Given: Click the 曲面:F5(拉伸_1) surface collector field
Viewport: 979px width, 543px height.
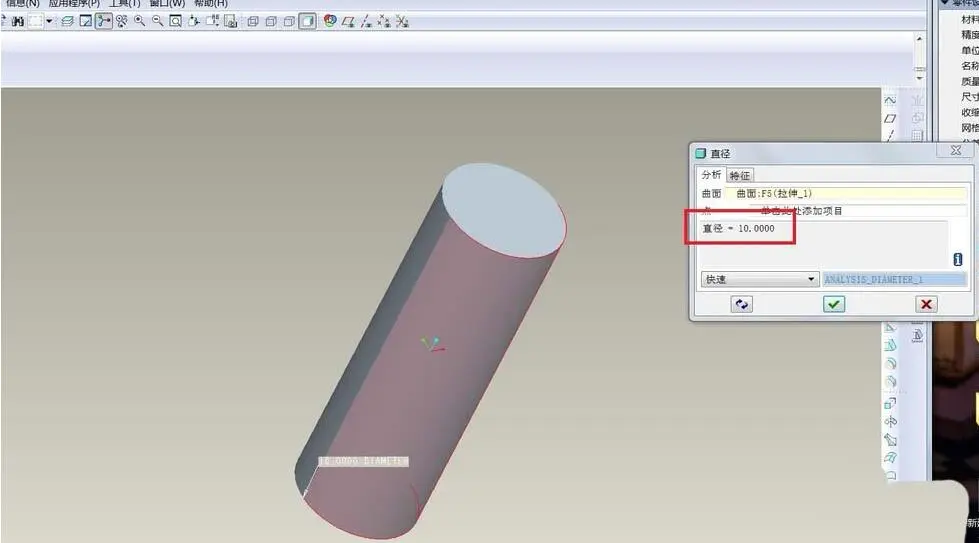Looking at the screenshot, I should point(845,193).
